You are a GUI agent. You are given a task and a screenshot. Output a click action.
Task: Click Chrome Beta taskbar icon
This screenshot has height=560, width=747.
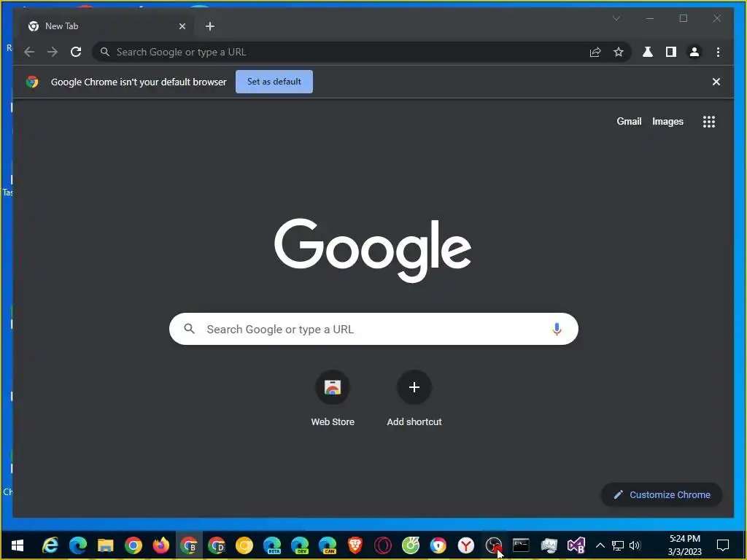189,545
